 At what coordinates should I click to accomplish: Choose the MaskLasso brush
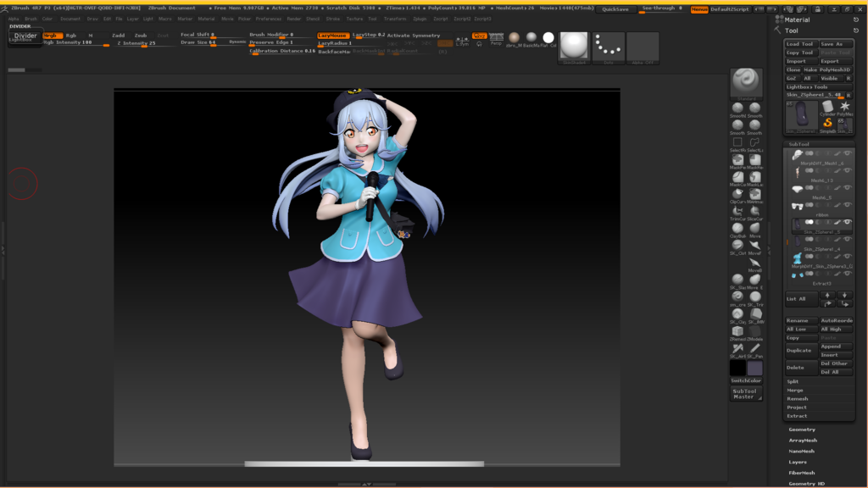click(x=754, y=177)
